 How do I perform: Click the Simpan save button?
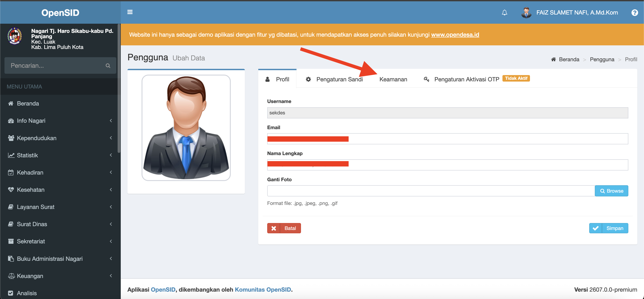[608, 228]
